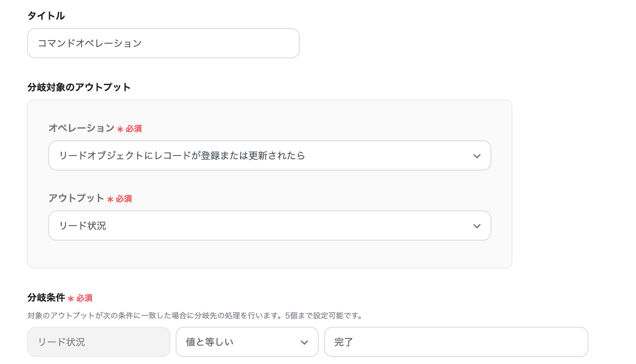Open the リードオブジェクトにレコードが登録または更新されたら operation dropdown

click(269, 156)
